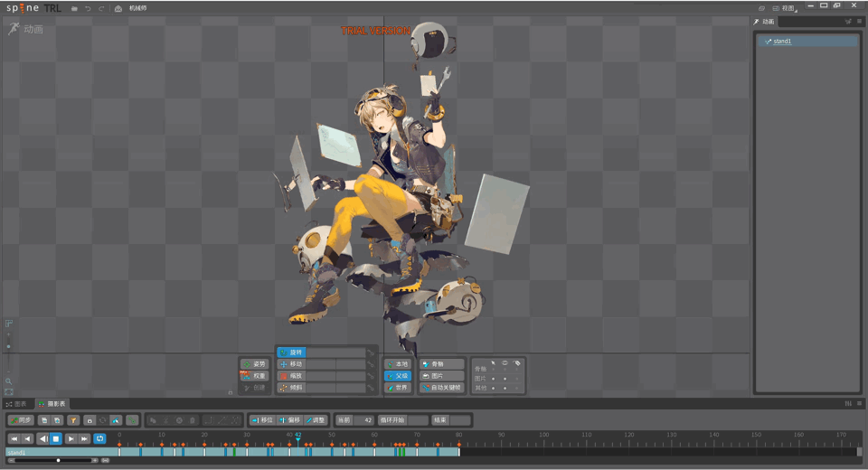This screenshot has width=868, height=470.
Task: Undo the last action
Action: 88,8
